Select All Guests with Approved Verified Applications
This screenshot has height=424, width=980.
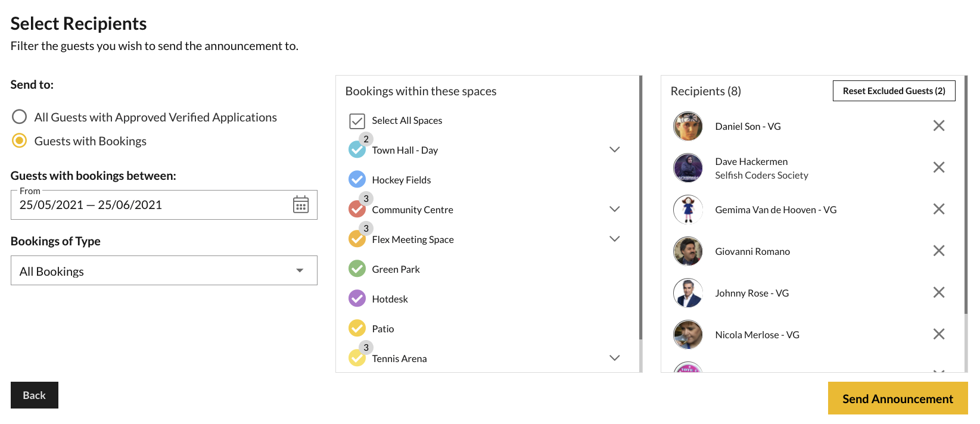[x=20, y=117]
